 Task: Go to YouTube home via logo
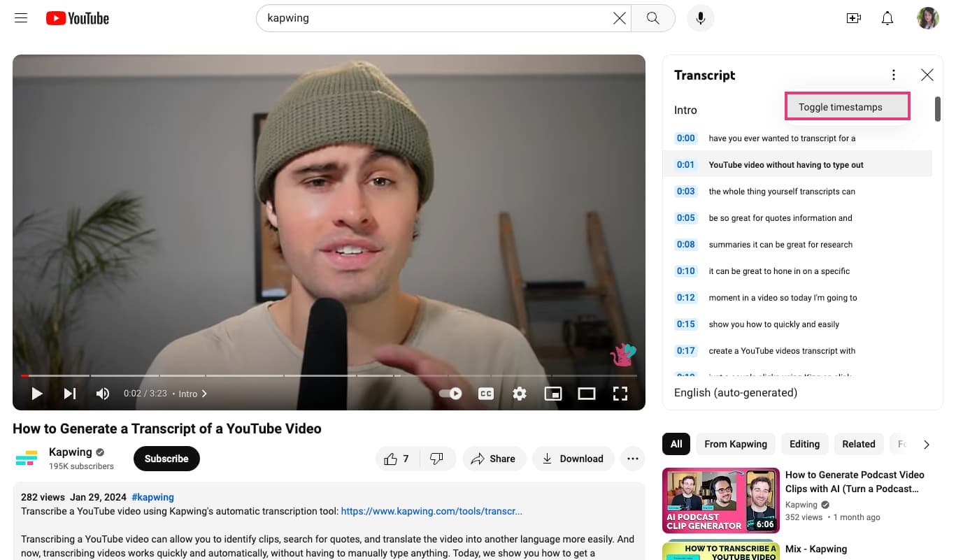click(78, 18)
